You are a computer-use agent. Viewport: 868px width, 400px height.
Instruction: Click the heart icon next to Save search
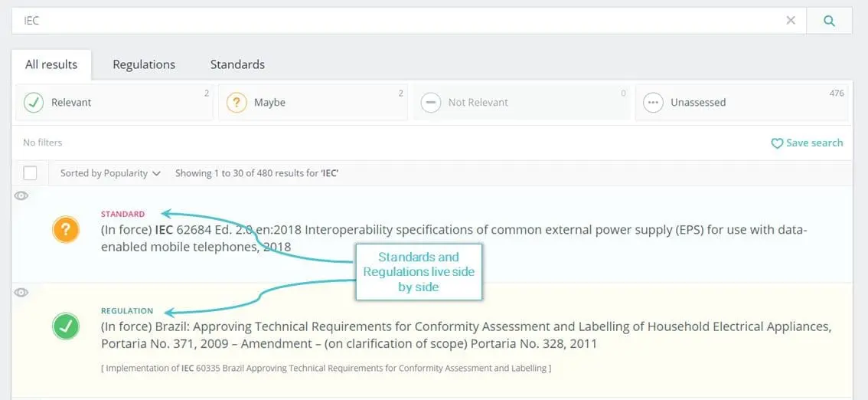coord(777,143)
